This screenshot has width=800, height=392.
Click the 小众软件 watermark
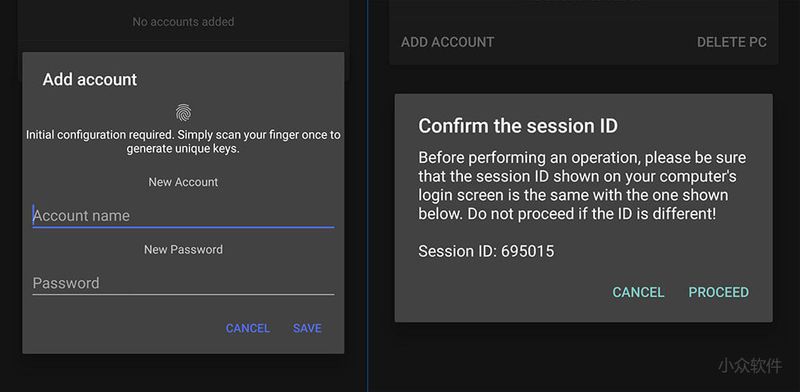(x=750, y=365)
